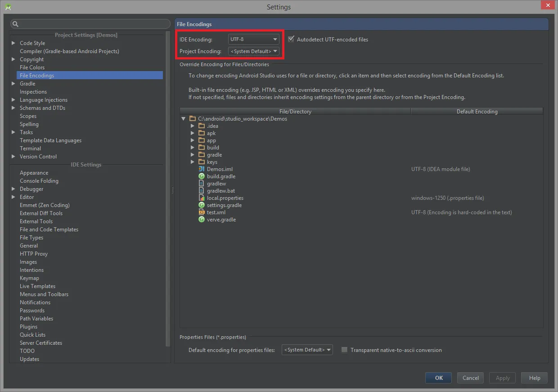Image resolution: width=558 pixels, height=392 pixels.
Task: Enable Transparent native-to-ascii conversion
Action: 345,350
